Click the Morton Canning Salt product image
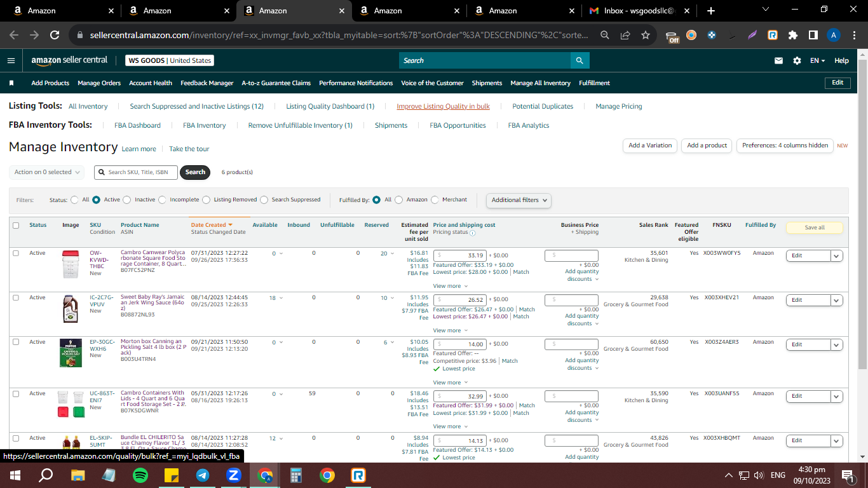This screenshot has width=868, height=488. pos(70,353)
